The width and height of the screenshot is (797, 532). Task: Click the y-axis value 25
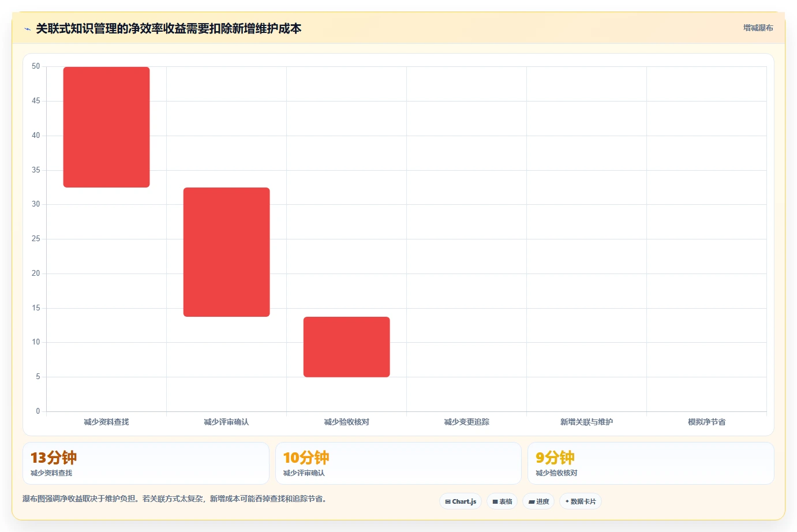coord(36,239)
